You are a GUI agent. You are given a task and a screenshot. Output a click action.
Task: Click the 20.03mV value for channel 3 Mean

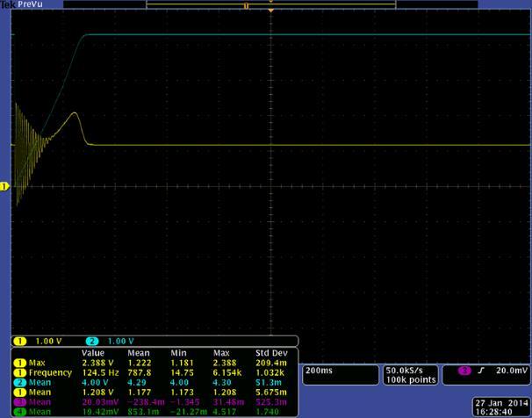click(100, 402)
